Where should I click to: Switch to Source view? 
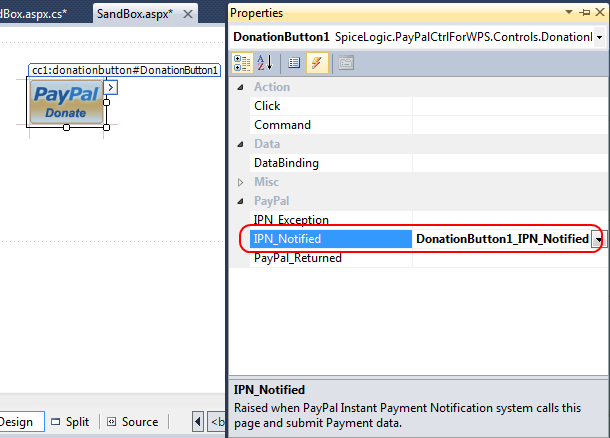(132, 422)
